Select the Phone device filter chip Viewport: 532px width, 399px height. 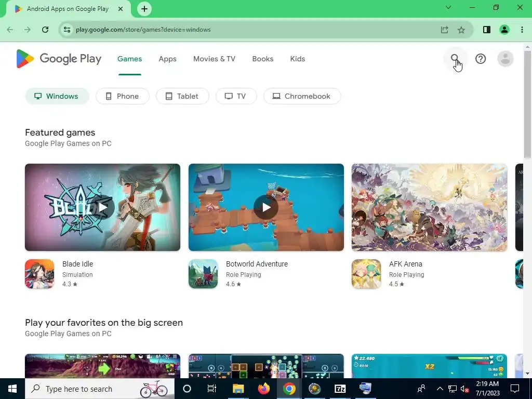[123, 96]
